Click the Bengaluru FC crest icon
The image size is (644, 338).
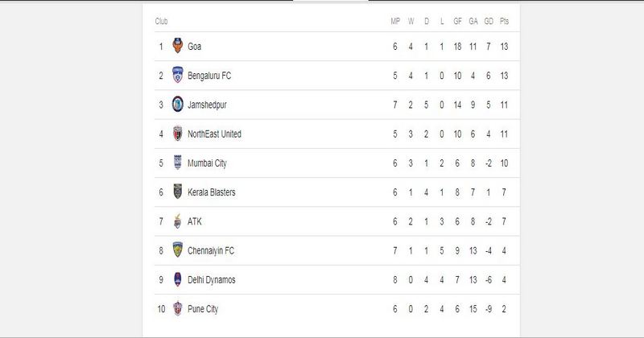(177, 75)
